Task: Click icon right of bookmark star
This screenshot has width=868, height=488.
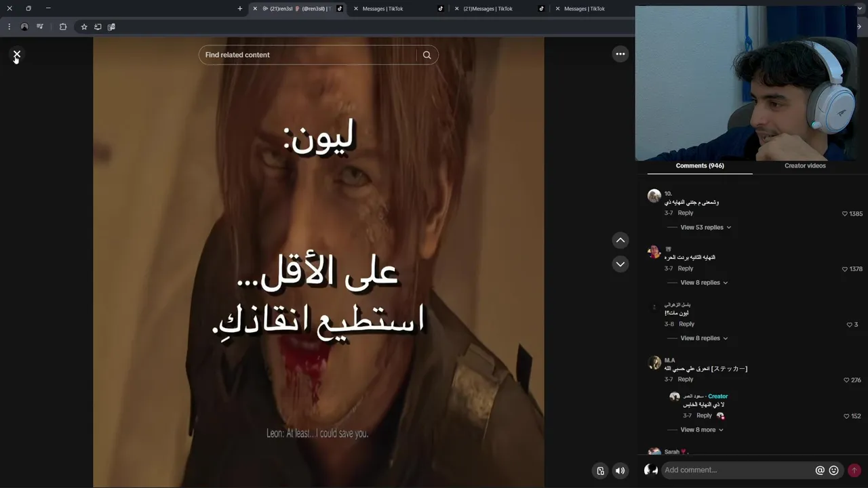Action: [x=98, y=26]
